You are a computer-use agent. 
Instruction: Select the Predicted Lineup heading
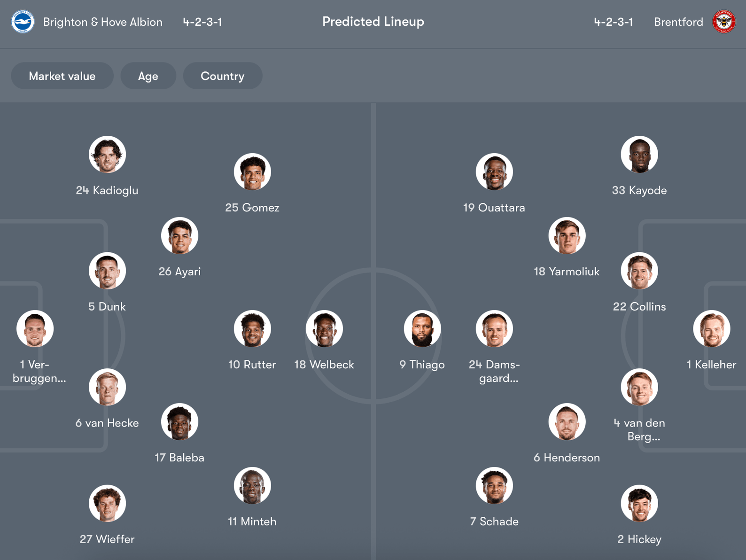pyautogui.click(x=373, y=21)
